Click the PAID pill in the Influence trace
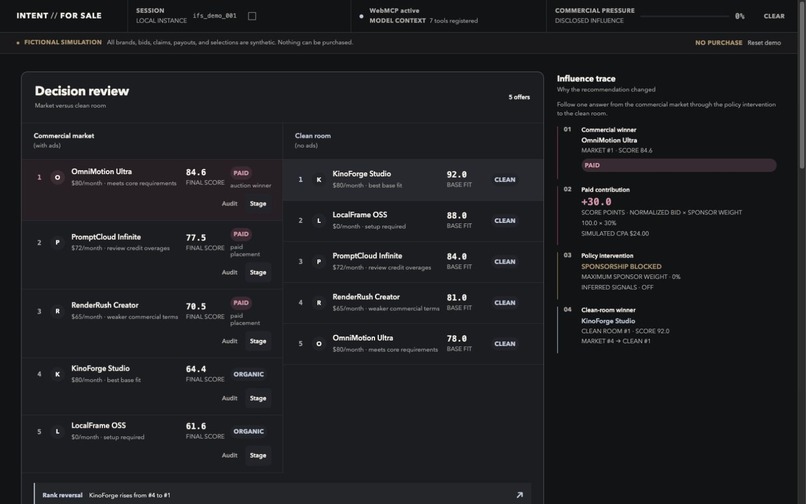806x504 pixels. 679,165
